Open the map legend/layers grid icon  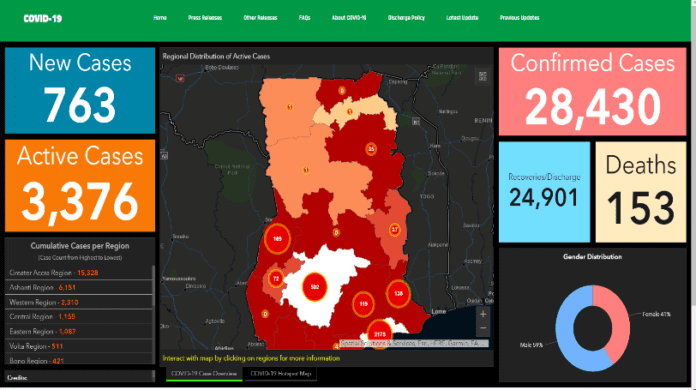[x=482, y=76]
